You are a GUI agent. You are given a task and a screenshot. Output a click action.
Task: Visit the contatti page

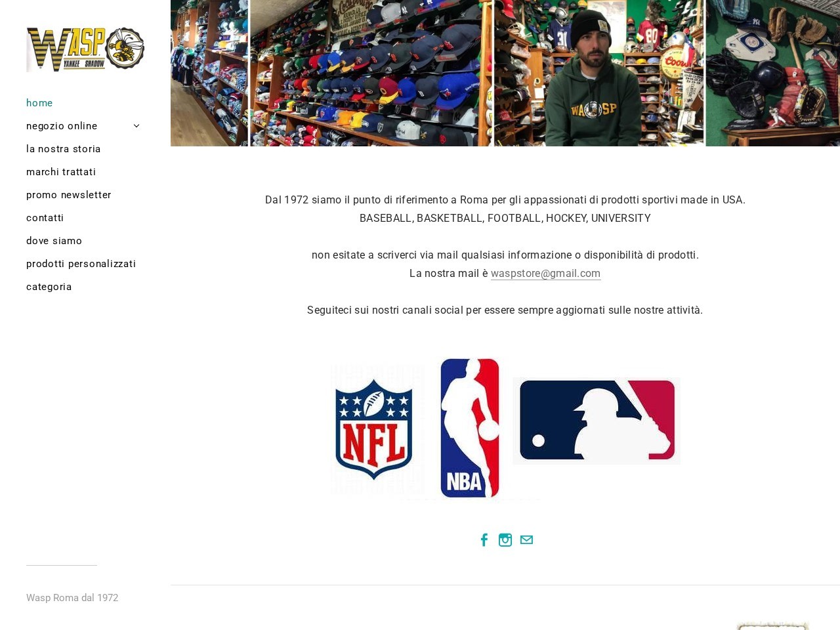(45, 218)
